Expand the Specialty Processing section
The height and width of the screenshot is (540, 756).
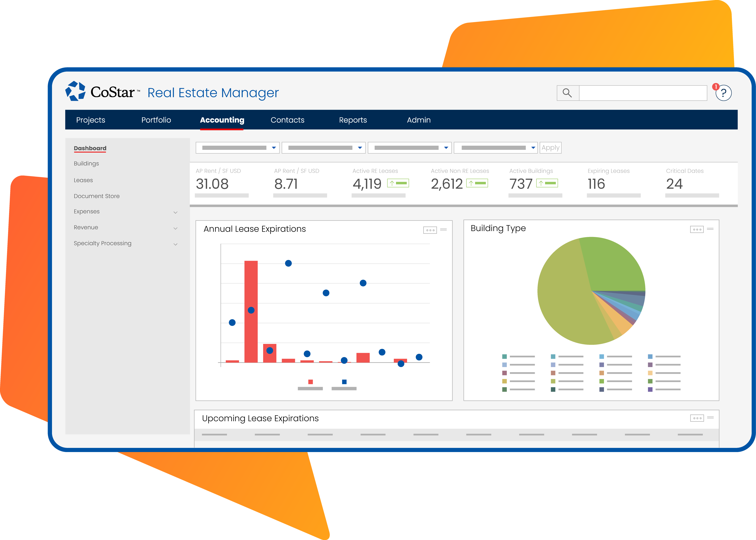pyautogui.click(x=175, y=244)
